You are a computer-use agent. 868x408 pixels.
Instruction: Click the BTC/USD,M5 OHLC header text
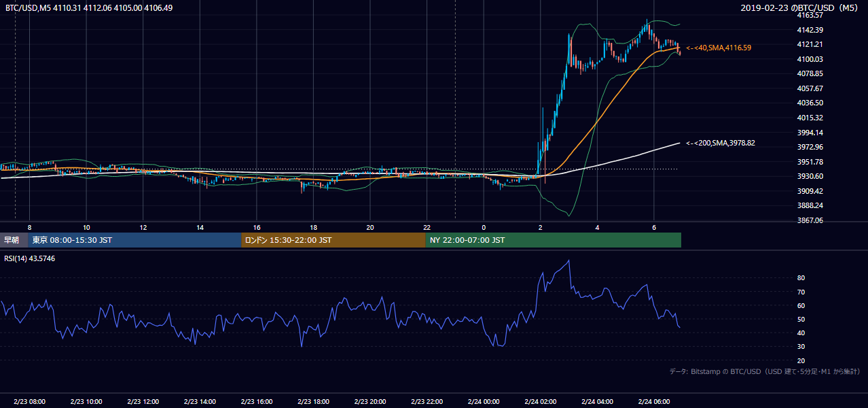tap(89, 7)
